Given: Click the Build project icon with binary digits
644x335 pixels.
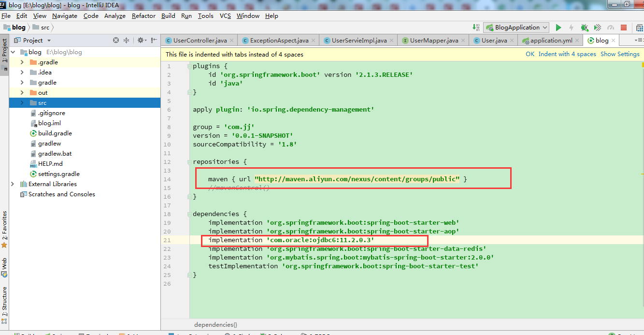Looking at the screenshot, I should (x=475, y=28).
